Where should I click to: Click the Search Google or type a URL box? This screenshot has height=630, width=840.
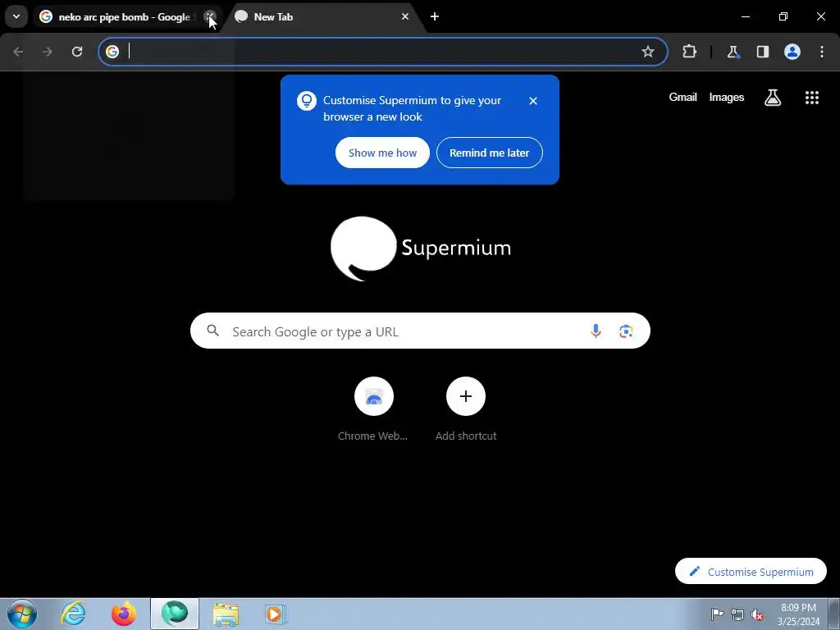coord(420,331)
